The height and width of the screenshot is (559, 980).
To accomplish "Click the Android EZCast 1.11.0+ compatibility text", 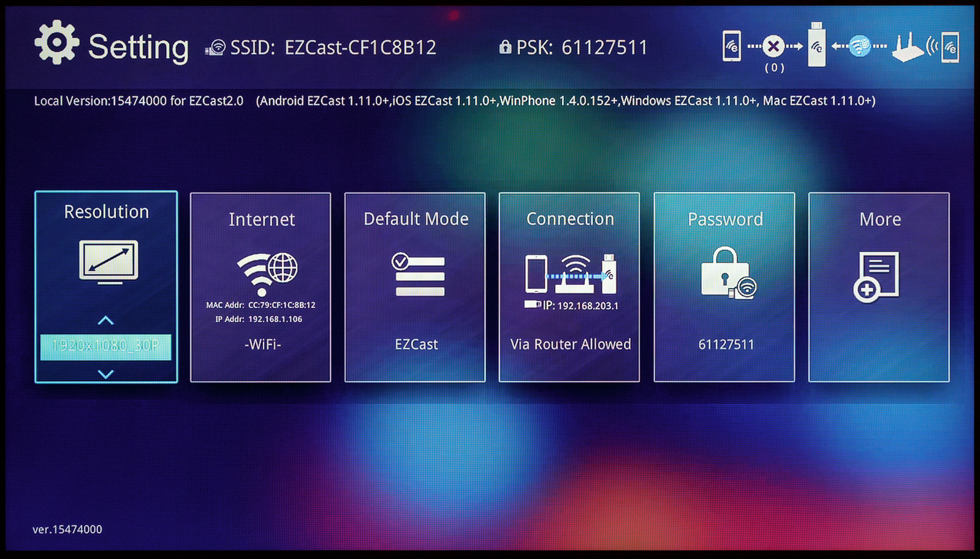I will tap(325, 101).
